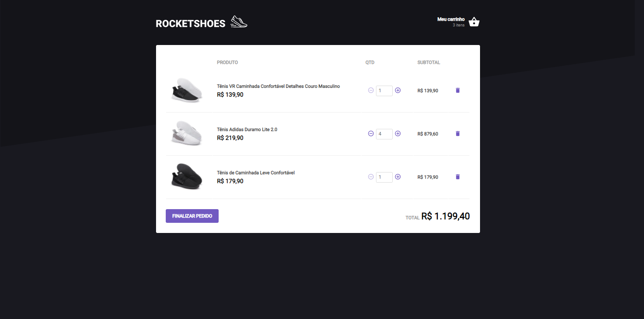The image size is (644, 319).
Task: Remove Tênis VR Caminhada using trash icon
Action: coord(458,90)
